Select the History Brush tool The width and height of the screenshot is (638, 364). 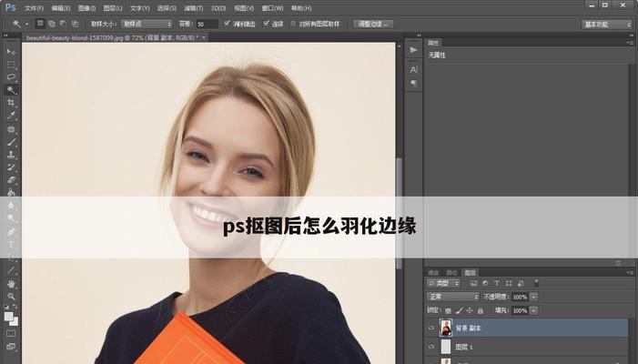11,167
